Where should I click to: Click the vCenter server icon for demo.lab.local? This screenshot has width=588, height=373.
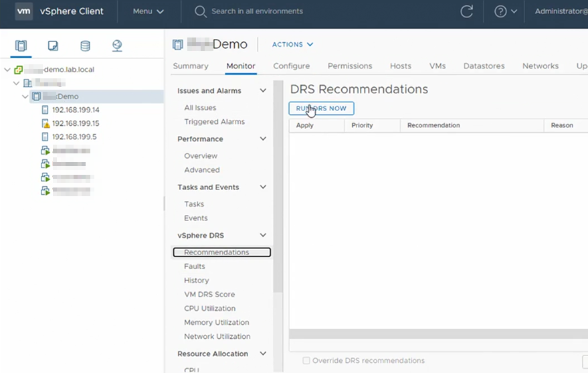click(x=18, y=70)
